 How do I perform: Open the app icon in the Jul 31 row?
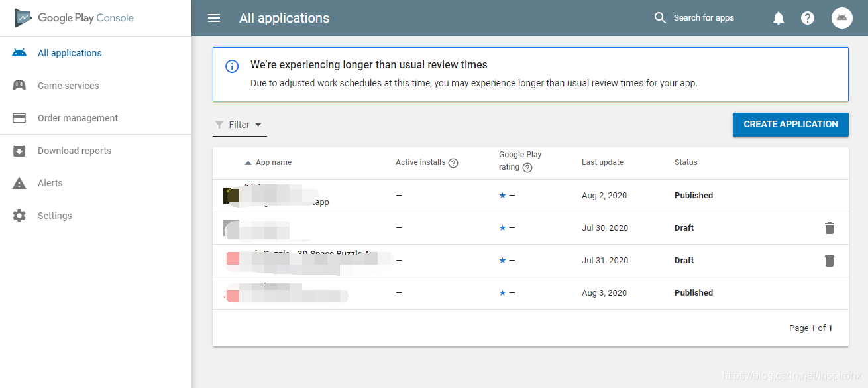tap(233, 259)
